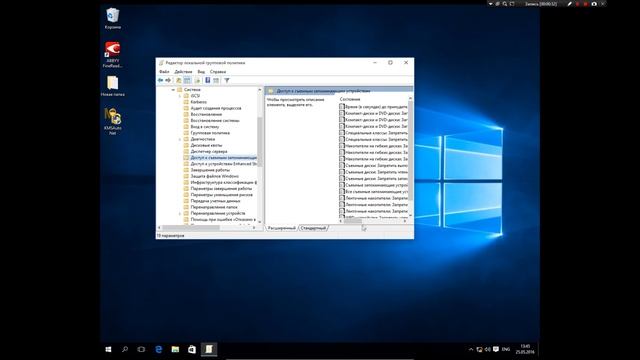Viewport: 640px width, 360px height.
Task: Select policy 'Время (в секундах) до принудительной'
Action: 373,107
